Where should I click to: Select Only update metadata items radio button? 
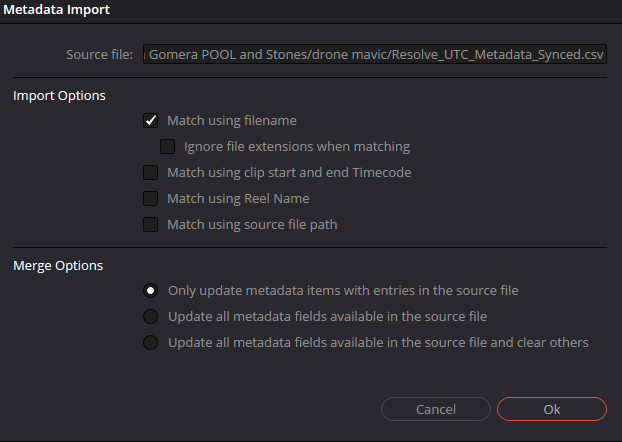[x=151, y=291]
